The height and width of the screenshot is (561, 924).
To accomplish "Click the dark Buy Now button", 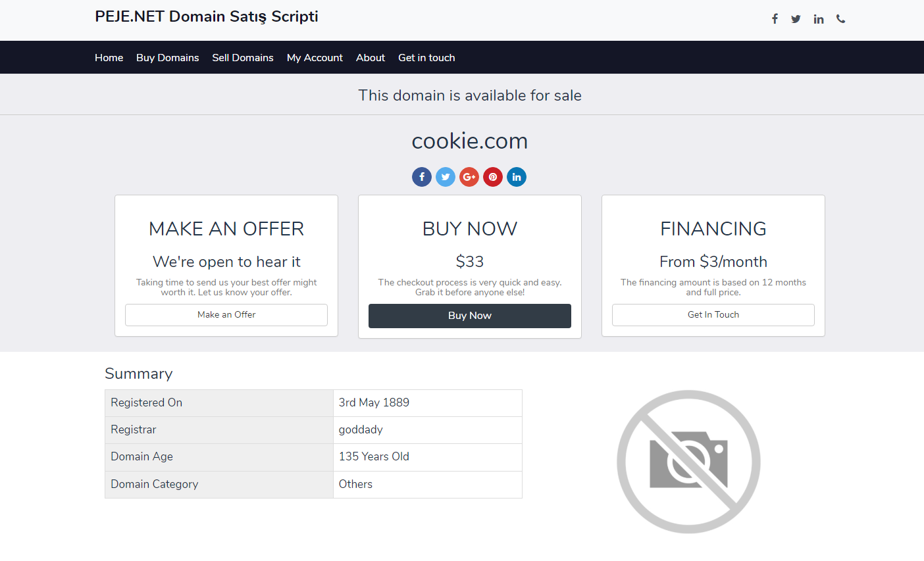I will coord(470,316).
